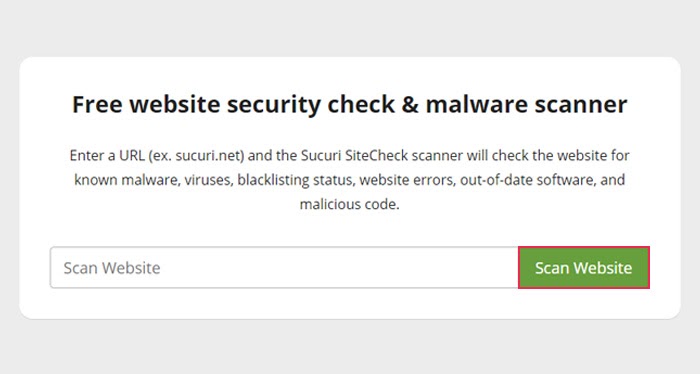Click 'known malware' in the description

[126, 180]
